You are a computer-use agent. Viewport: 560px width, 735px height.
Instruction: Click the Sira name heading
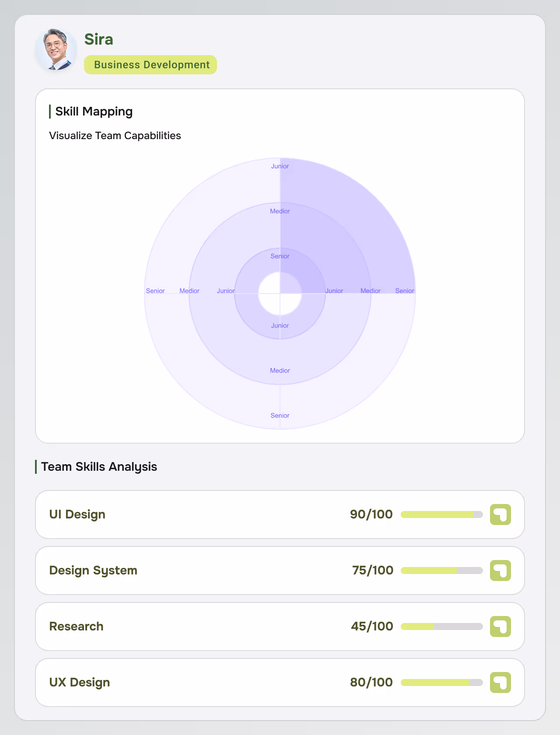(99, 39)
